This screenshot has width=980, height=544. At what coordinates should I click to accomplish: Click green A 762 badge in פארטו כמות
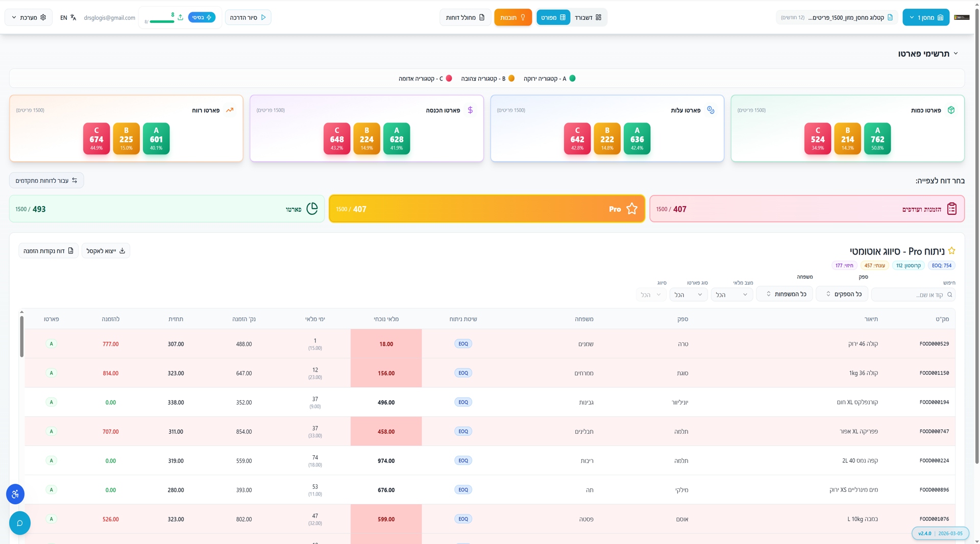[877, 139]
